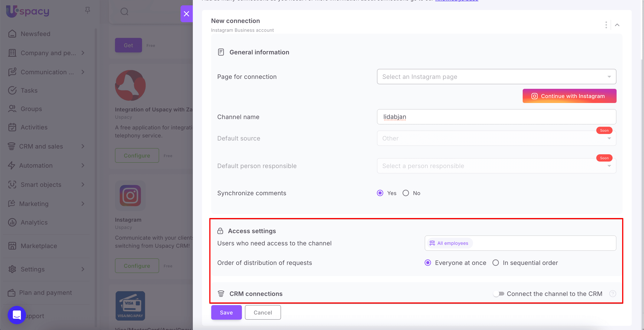Click Continue with Instagram
The image size is (644, 330).
pyautogui.click(x=569, y=96)
